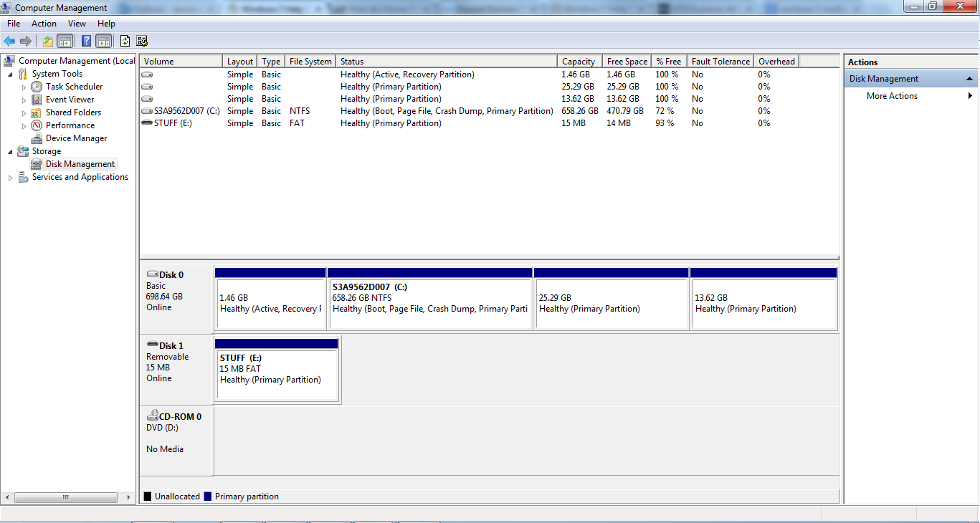Select the 13.62 GB partition block on Disk 0
This screenshot has height=523, width=980.
click(763, 299)
